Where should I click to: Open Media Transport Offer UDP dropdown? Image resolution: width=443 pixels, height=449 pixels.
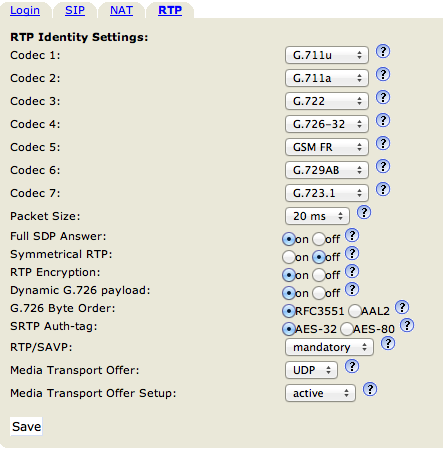[x=311, y=370]
